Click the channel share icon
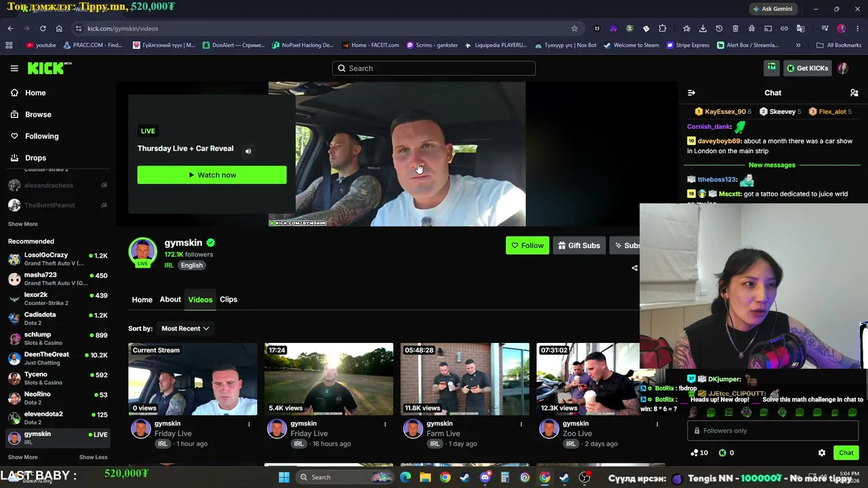The height and width of the screenshot is (488, 868). [x=635, y=268]
